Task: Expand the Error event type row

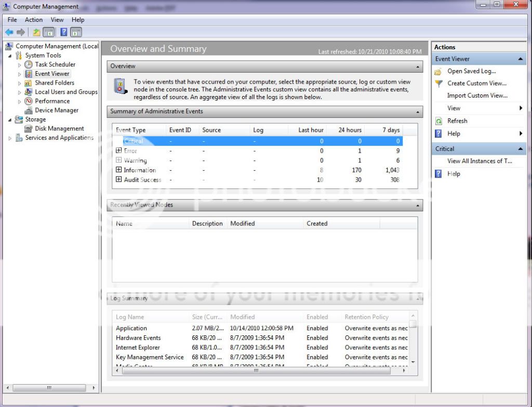Action: (119, 151)
